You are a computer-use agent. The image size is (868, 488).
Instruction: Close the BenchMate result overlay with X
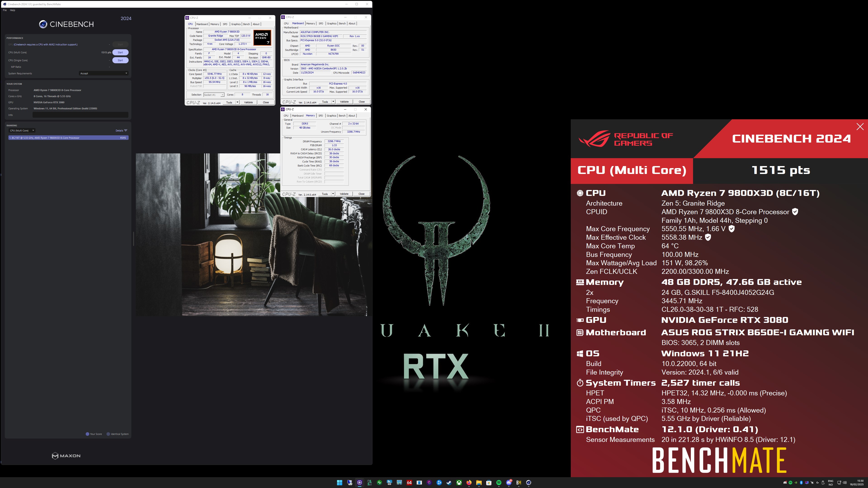click(860, 127)
